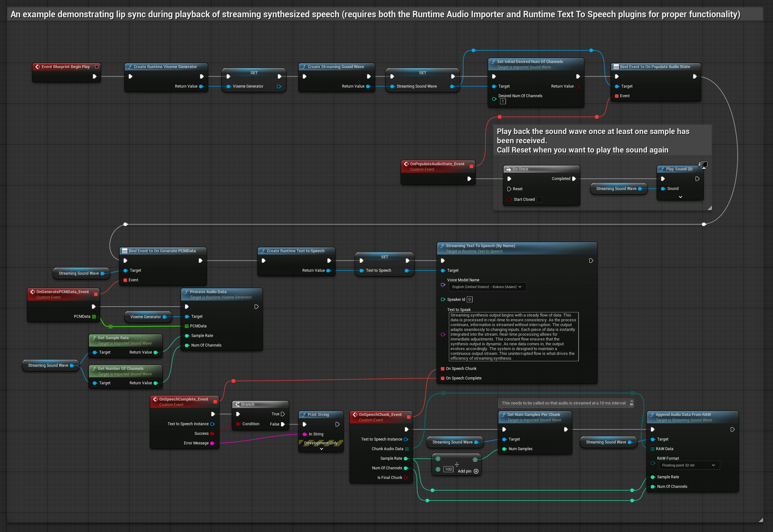Click the Return Value pin of Create Streaming Sound Wave

368,86
